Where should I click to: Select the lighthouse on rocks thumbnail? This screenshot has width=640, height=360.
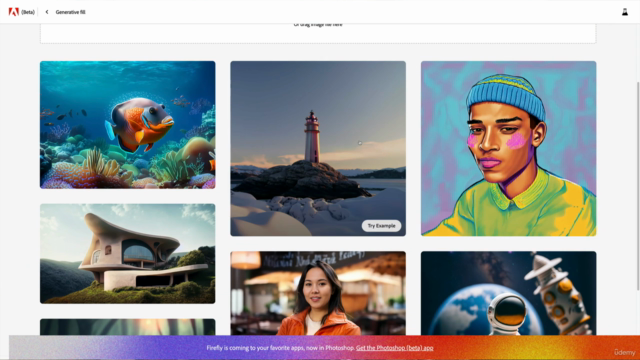(x=318, y=149)
